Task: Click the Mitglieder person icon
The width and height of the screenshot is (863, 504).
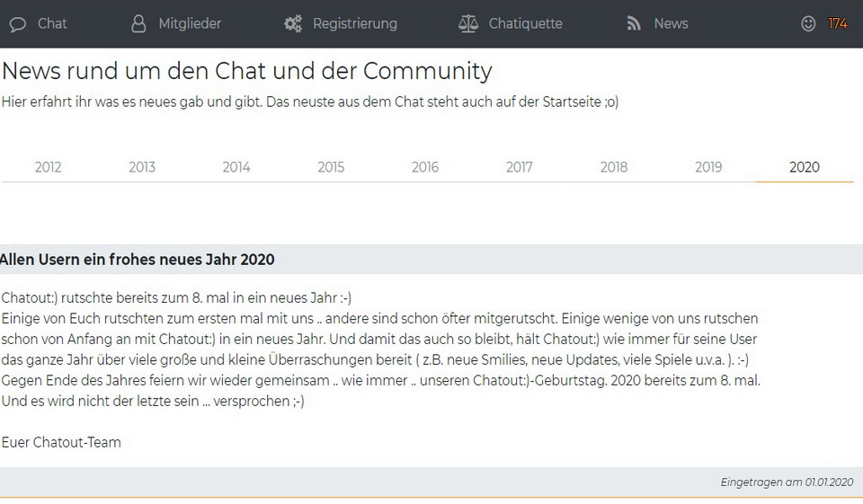Action: (138, 24)
